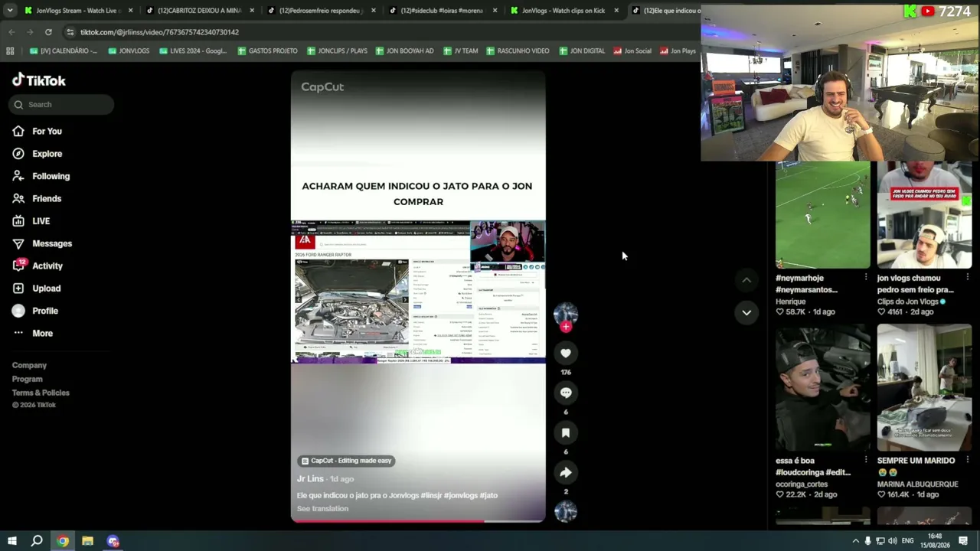Click the Clips do Jon Vlogs author name

point(908,302)
